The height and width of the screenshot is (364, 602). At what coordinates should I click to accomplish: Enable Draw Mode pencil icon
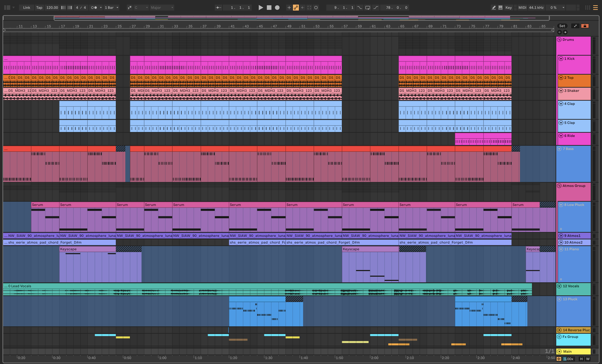tap(494, 8)
